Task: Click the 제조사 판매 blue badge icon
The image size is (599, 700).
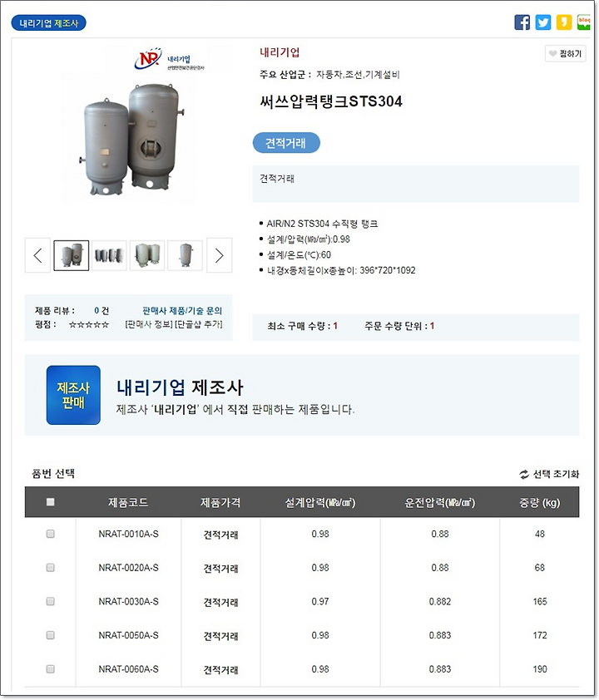Action: tap(73, 395)
